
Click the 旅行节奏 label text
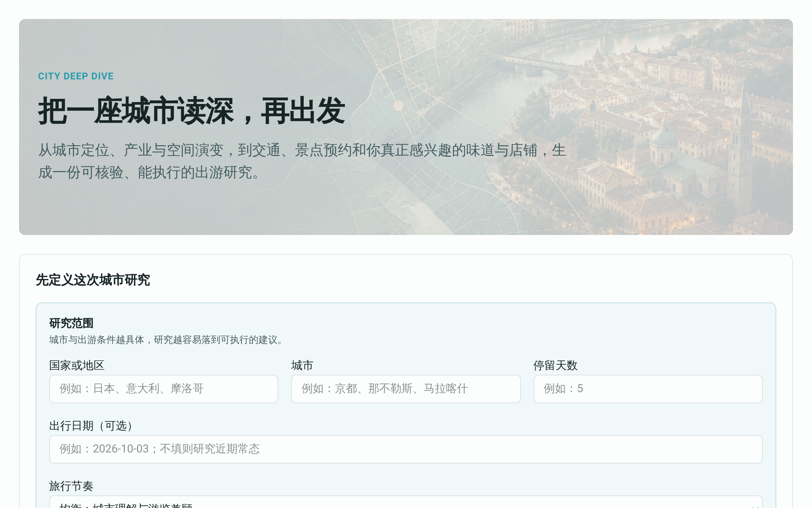(x=71, y=486)
